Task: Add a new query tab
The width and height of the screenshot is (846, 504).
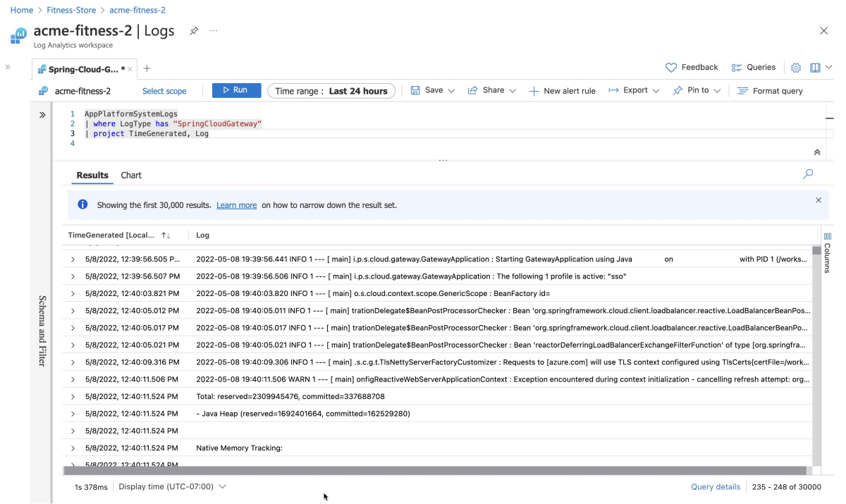Action: (x=147, y=68)
